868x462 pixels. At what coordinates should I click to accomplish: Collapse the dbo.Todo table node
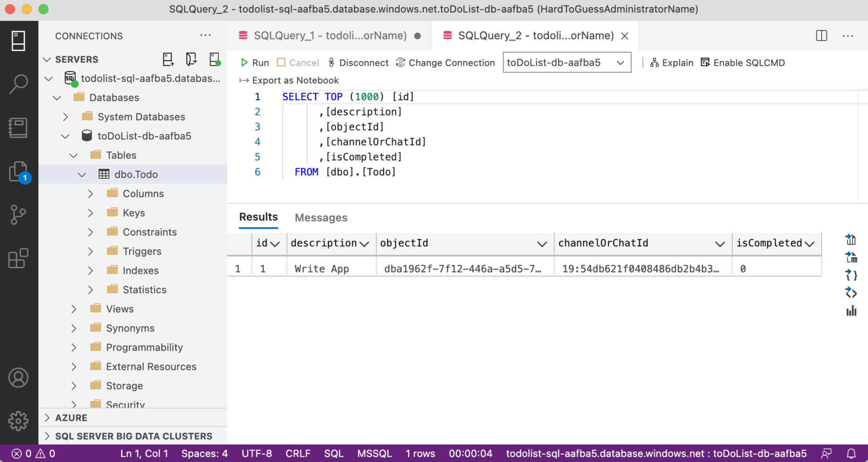coord(82,174)
